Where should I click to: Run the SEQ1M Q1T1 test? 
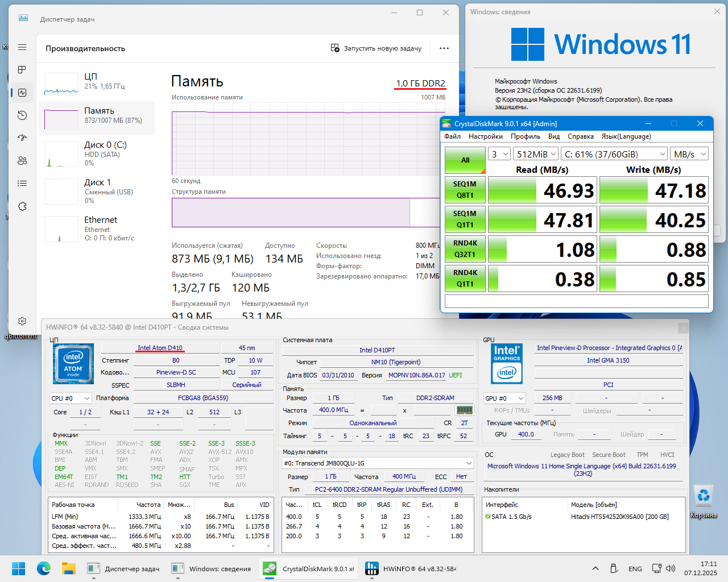tap(465, 219)
